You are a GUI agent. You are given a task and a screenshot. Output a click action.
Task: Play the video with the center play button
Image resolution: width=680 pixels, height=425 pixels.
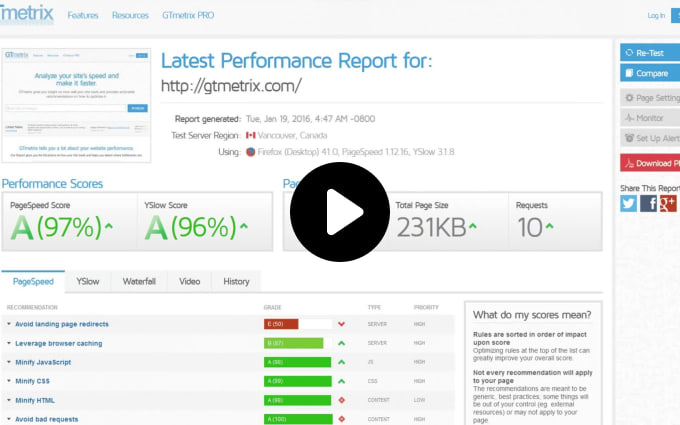(340, 212)
